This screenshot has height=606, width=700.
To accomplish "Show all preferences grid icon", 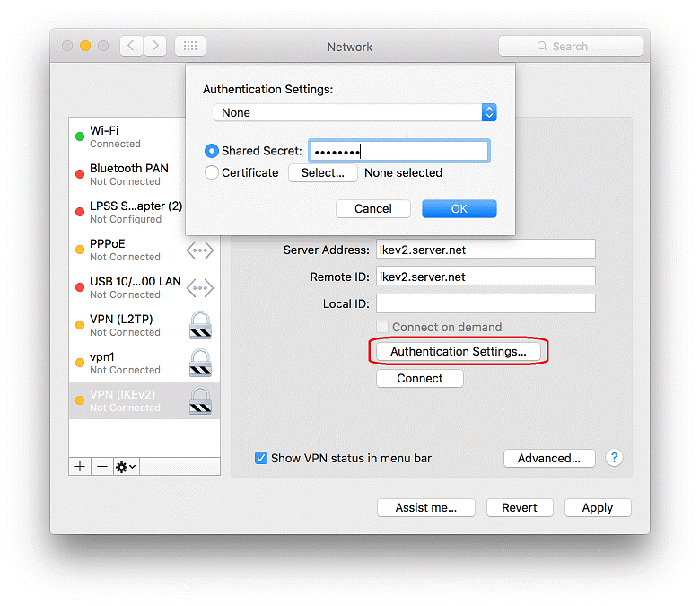I will click(x=190, y=46).
